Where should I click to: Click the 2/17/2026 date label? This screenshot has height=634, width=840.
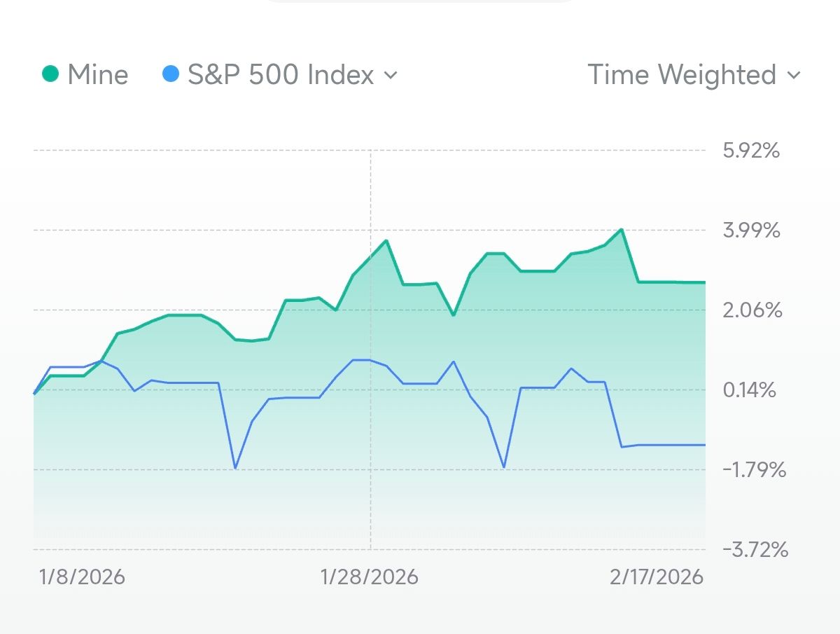(656, 577)
